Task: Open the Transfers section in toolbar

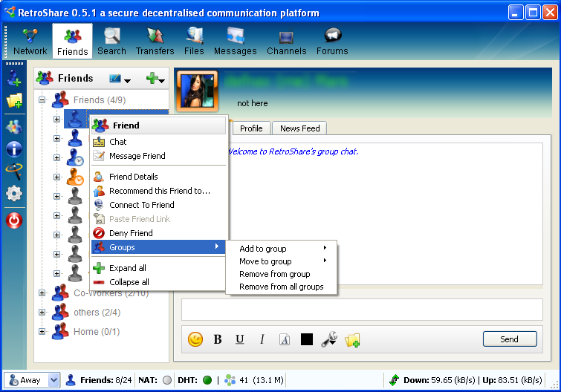Action: coord(155,42)
